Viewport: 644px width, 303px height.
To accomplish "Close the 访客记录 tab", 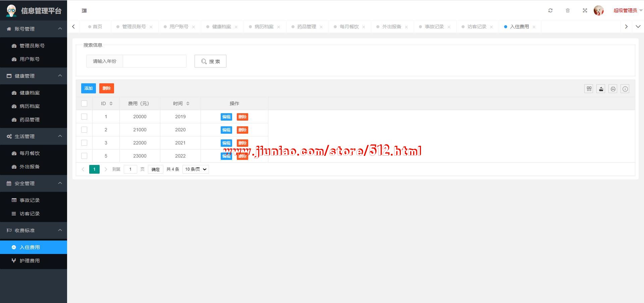I will (x=491, y=27).
